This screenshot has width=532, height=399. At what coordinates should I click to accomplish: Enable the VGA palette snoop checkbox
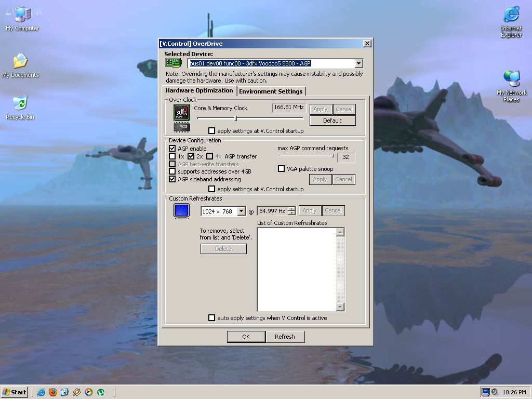tap(282, 169)
